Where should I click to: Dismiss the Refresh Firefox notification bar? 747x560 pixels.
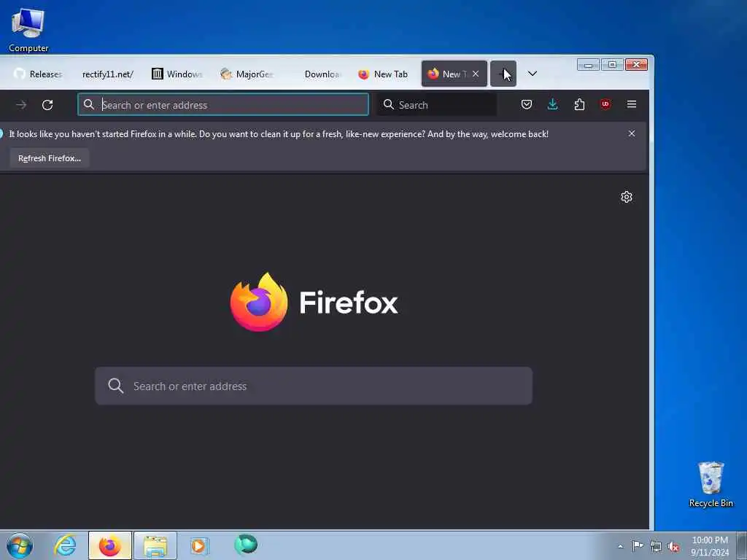[632, 134]
